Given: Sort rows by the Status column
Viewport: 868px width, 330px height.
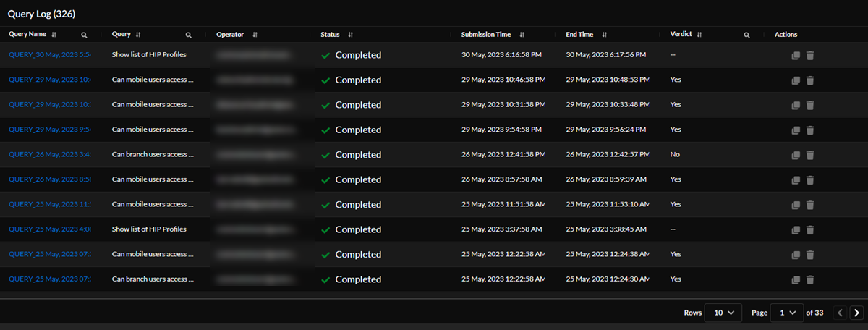Looking at the screenshot, I should point(351,35).
